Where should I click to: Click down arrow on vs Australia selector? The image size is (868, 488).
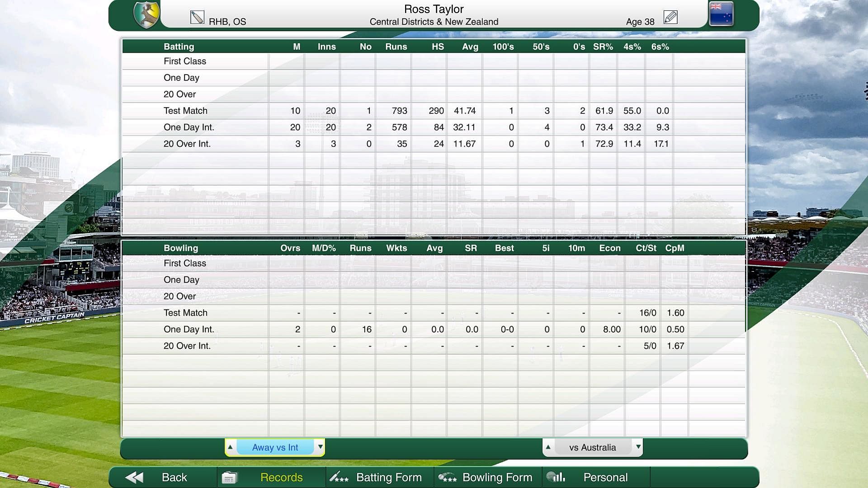[638, 447]
